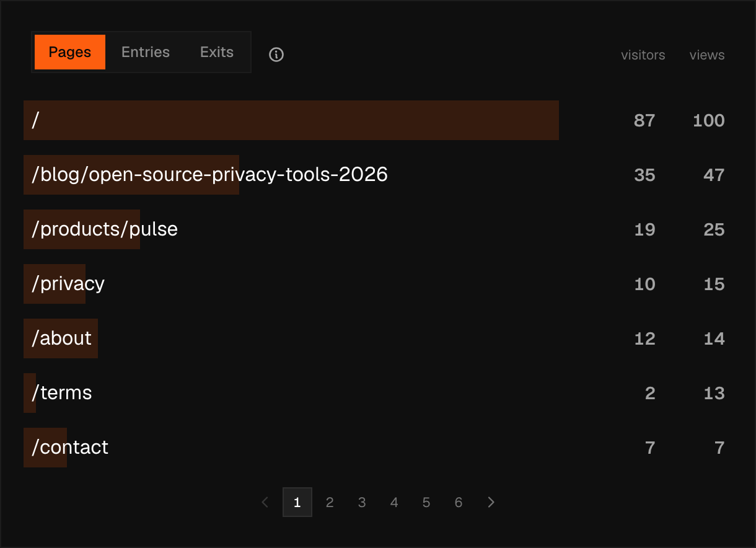Jump to pagination page 6
This screenshot has height=548, width=756.
click(459, 502)
